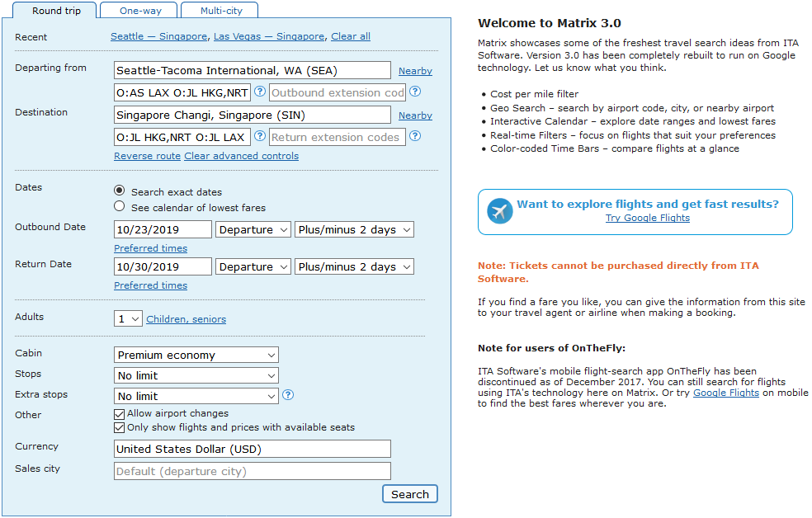
Task: Click Nearby link for Destination
Action: pyautogui.click(x=415, y=115)
